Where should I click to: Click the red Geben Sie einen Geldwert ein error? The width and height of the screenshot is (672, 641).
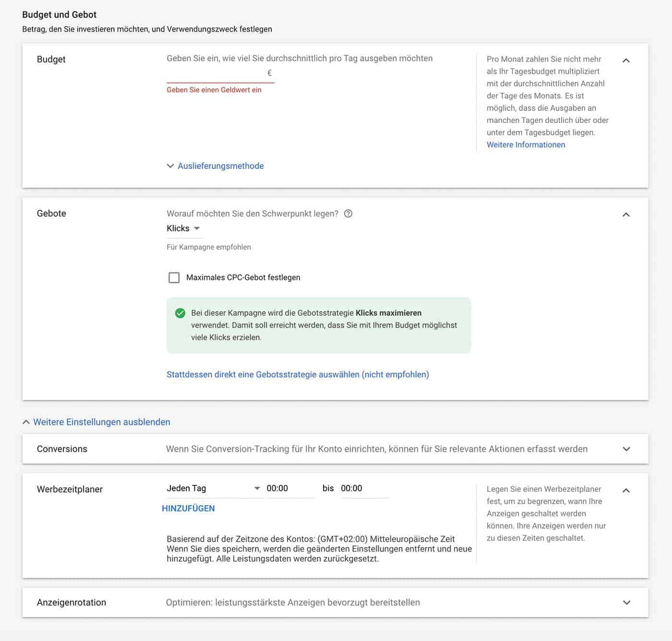(x=214, y=90)
